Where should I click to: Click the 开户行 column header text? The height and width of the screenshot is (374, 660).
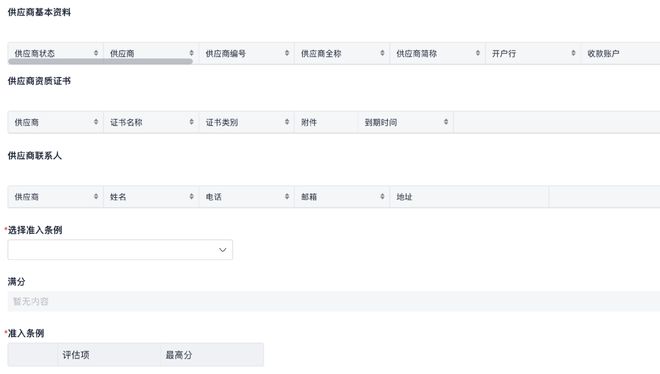(504, 53)
